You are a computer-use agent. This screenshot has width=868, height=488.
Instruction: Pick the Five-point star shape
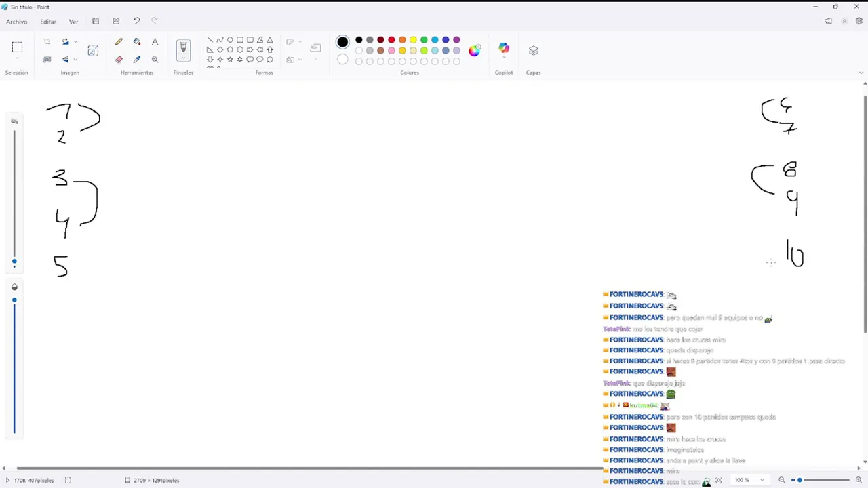click(230, 60)
